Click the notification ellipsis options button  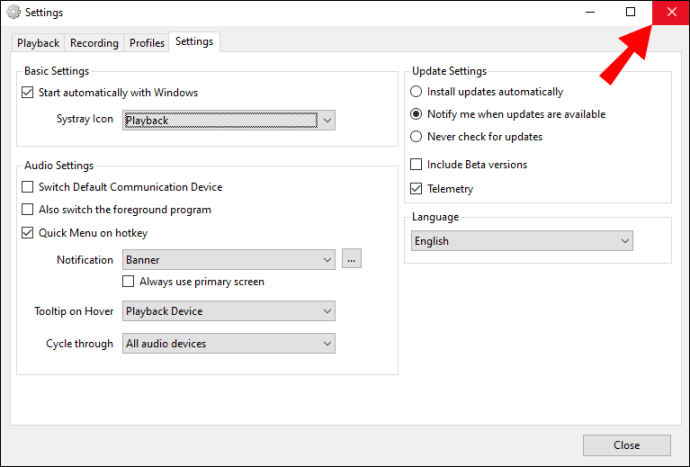click(x=351, y=260)
